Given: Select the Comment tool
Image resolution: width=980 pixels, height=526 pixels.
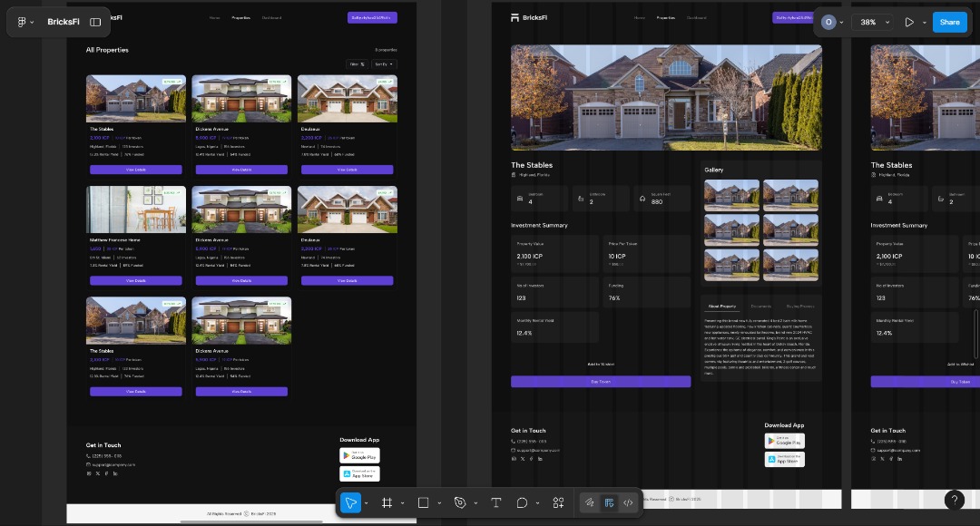Looking at the screenshot, I should [x=522, y=503].
